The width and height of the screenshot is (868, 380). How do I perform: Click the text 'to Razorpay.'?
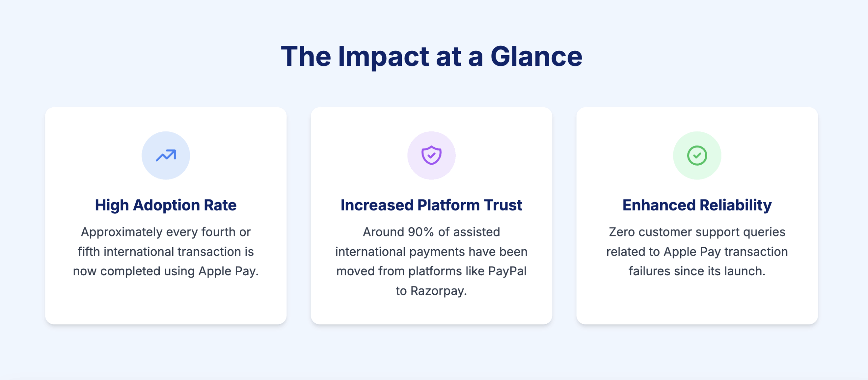pyautogui.click(x=431, y=291)
